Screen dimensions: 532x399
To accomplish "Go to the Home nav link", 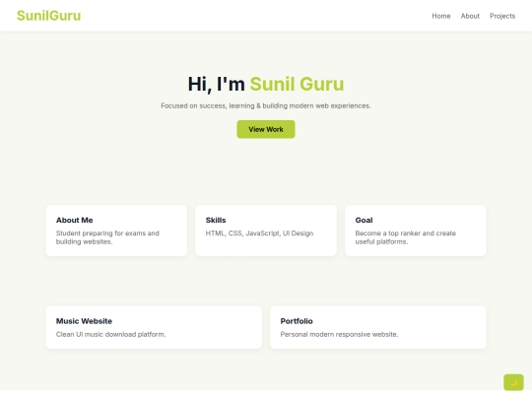I will [441, 16].
